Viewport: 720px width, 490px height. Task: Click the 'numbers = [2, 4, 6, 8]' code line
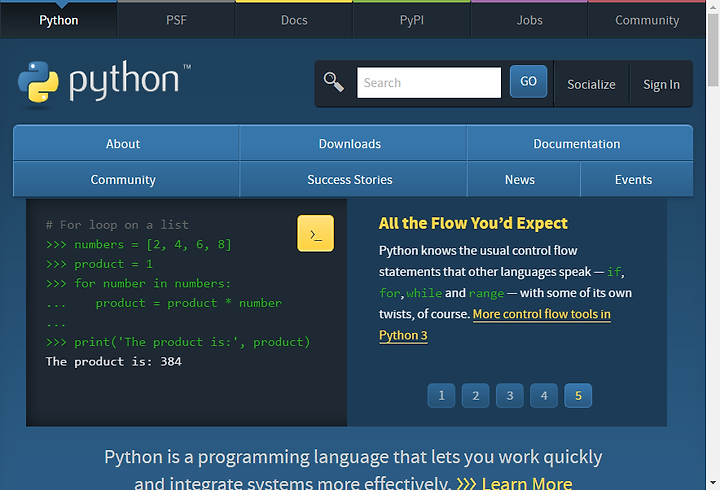click(x=153, y=244)
